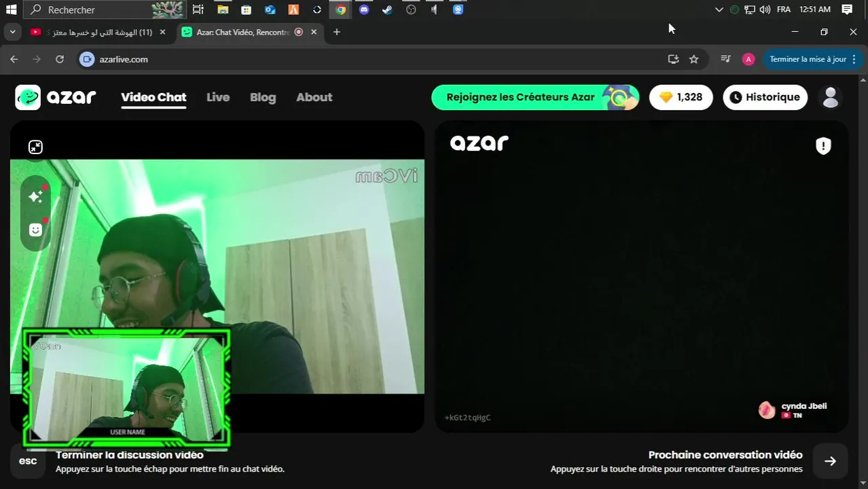Click the green framed webcam overlay thumbnail
Screen dimensions: 868x489
point(126,388)
